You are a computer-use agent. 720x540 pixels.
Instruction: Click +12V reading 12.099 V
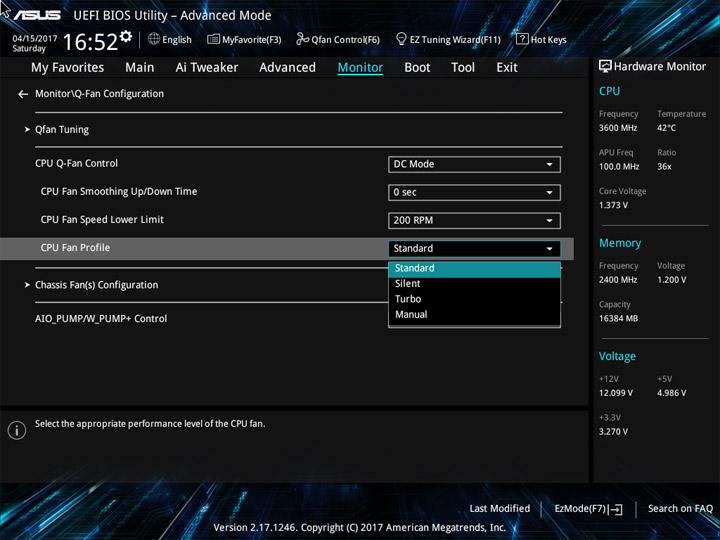[x=616, y=393]
